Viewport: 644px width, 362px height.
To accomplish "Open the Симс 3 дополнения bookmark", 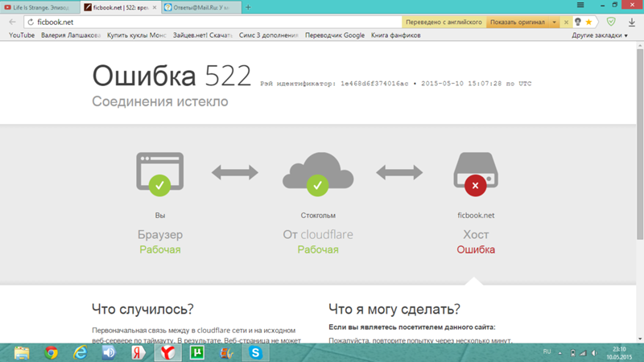I will pos(269,35).
